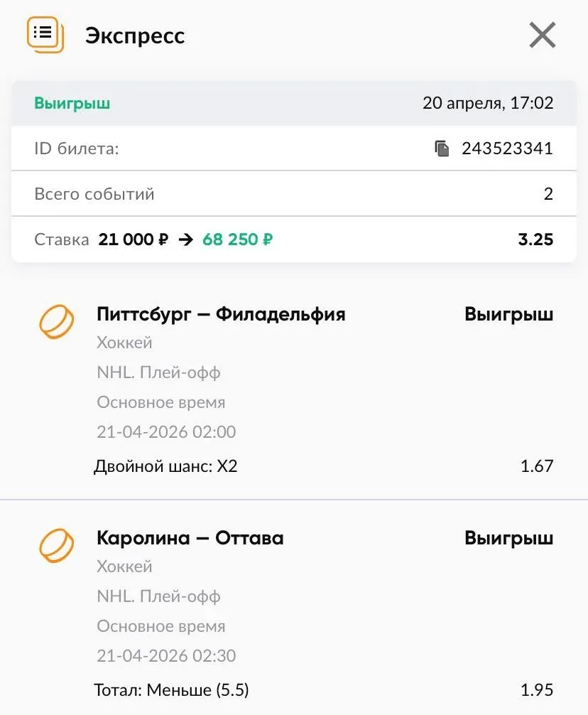The image size is (588, 715).
Task: Copy ticket ID with the copy icon
Action: click(442, 149)
